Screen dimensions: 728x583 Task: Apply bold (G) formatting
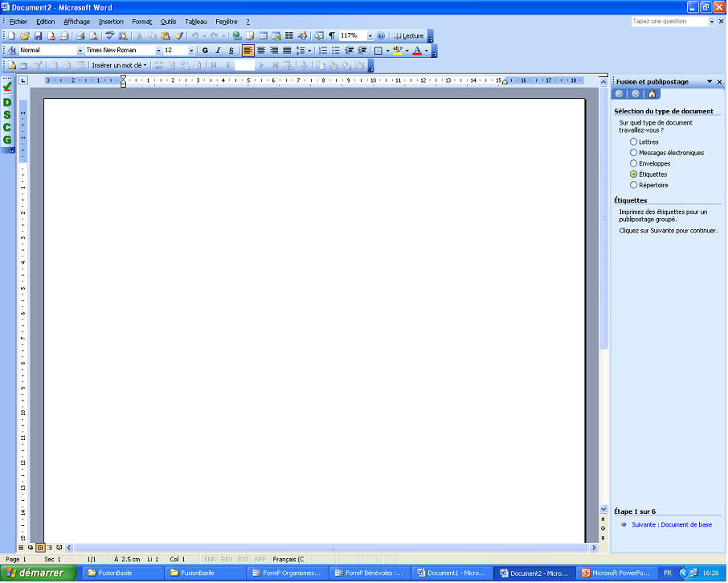tap(205, 50)
